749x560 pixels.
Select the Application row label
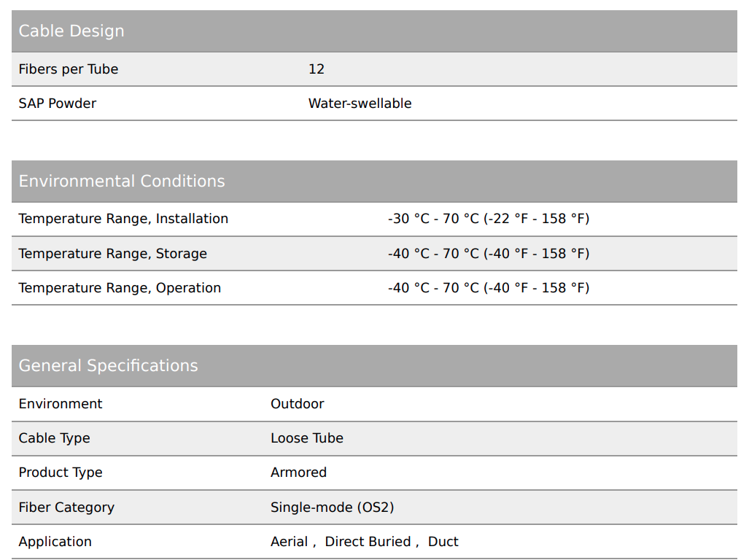point(55,542)
